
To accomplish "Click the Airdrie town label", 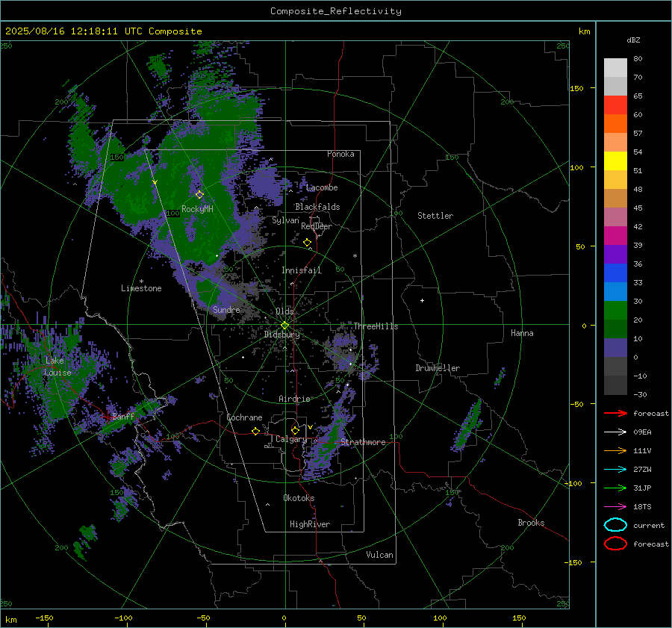I will [x=294, y=399].
